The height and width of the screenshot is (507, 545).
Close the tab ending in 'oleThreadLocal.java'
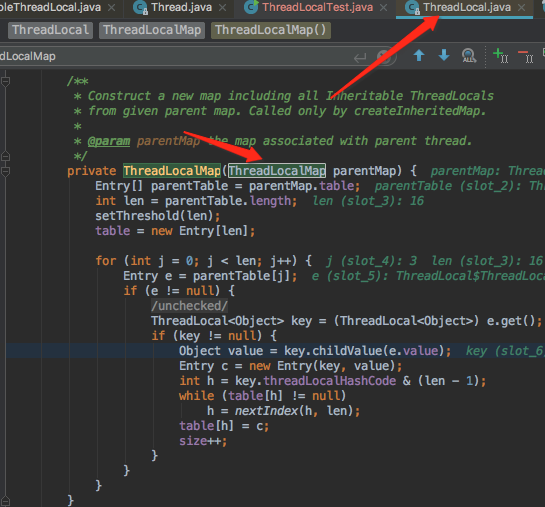[111, 7]
